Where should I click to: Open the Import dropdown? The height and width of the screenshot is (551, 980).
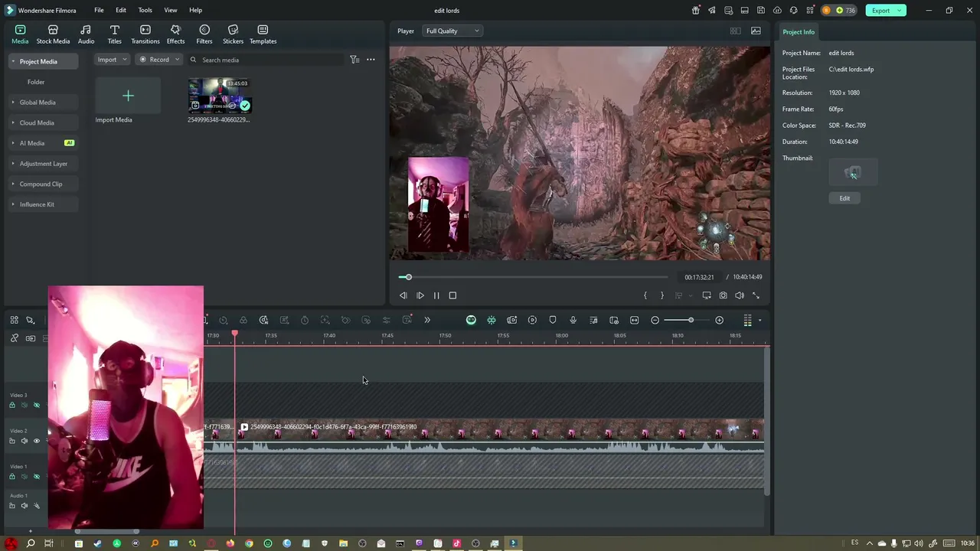(x=112, y=60)
